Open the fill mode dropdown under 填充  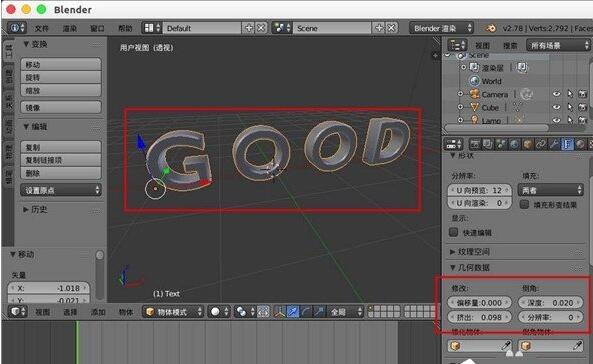click(x=551, y=190)
